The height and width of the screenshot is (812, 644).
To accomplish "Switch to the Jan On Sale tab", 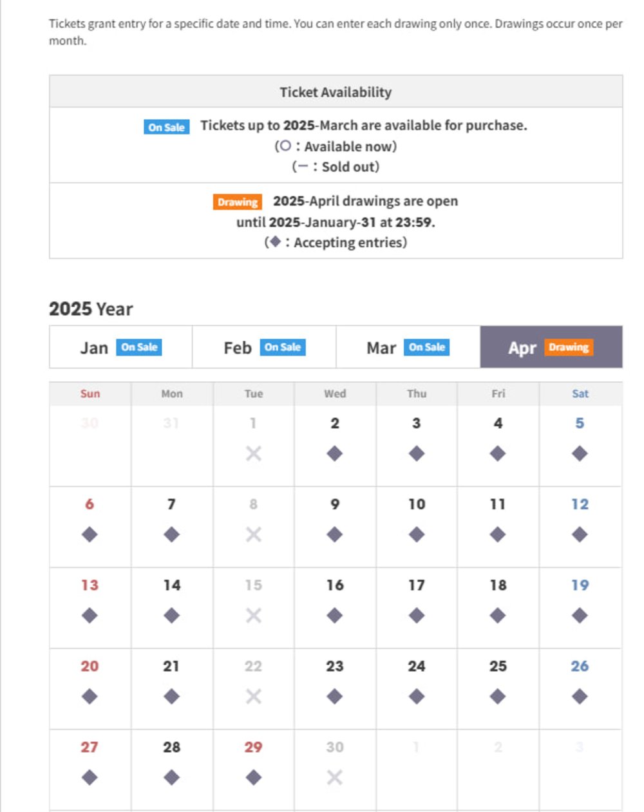I will tap(120, 348).
